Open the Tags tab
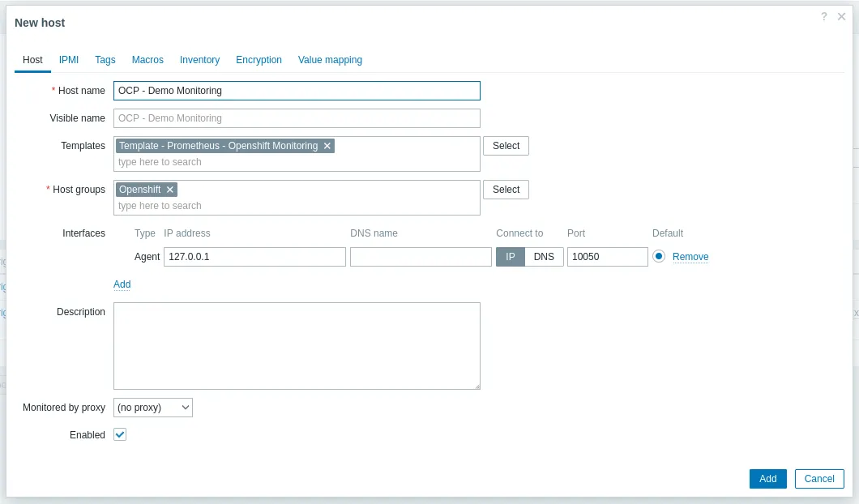This screenshot has height=504, width=859. (105, 60)
